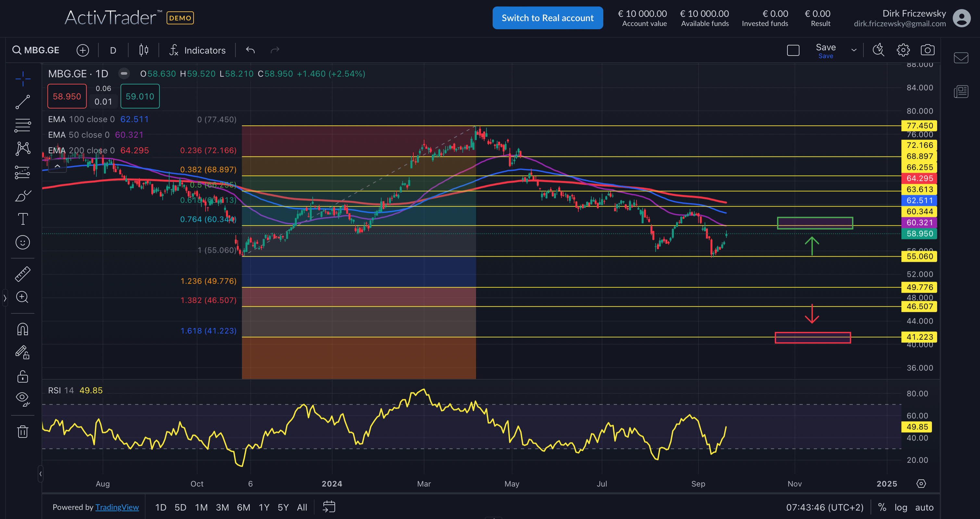
Task: Click Switch to Real account button
Action: point(547,18)
